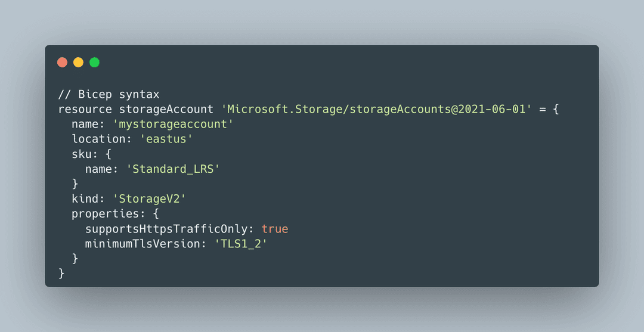Image resolution: width=644 pixels, height=332 pixels.
Task: Click the 'TLS1_2' string value
Action: pyautogui.click(x=240, y=244)
